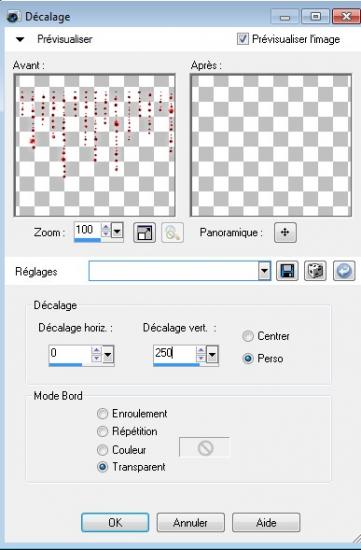Click the Panoramique navigate cross icon
The height and width of the screenshot is (550, 361).
285,232
